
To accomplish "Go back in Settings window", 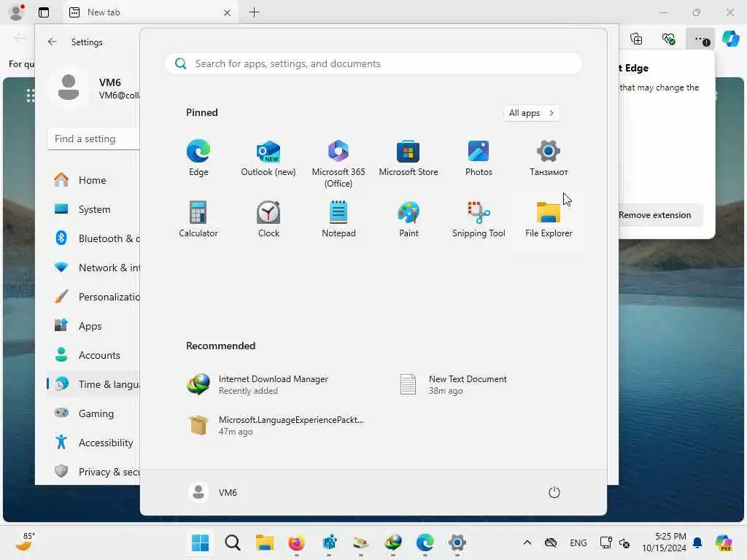I will tap(52, 42).
